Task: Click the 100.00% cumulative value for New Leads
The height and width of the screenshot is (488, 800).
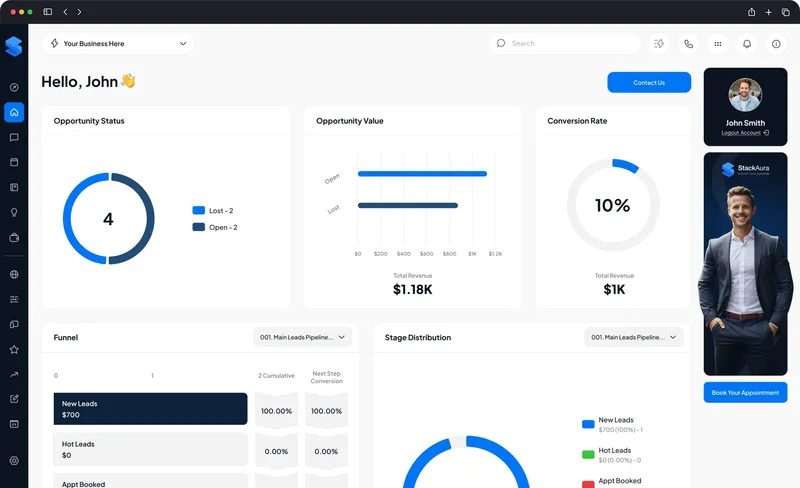Action: [277, 411]
